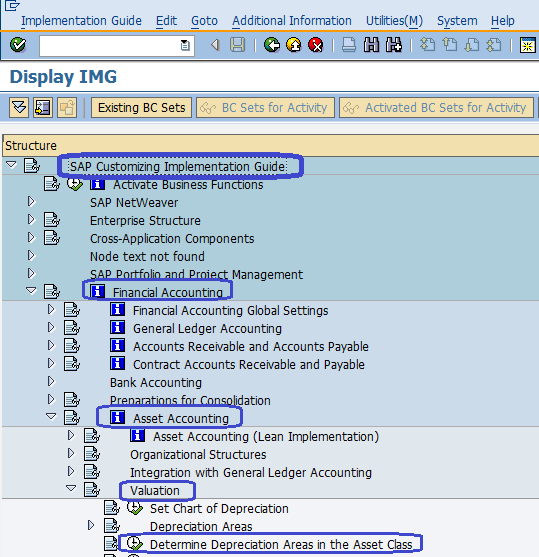Image resolution: width=539 pixels, height=557 pixels.
Task: Run the Set Chart of Depreciation activity
Action: pyautogui.click(x=135, y=508)
